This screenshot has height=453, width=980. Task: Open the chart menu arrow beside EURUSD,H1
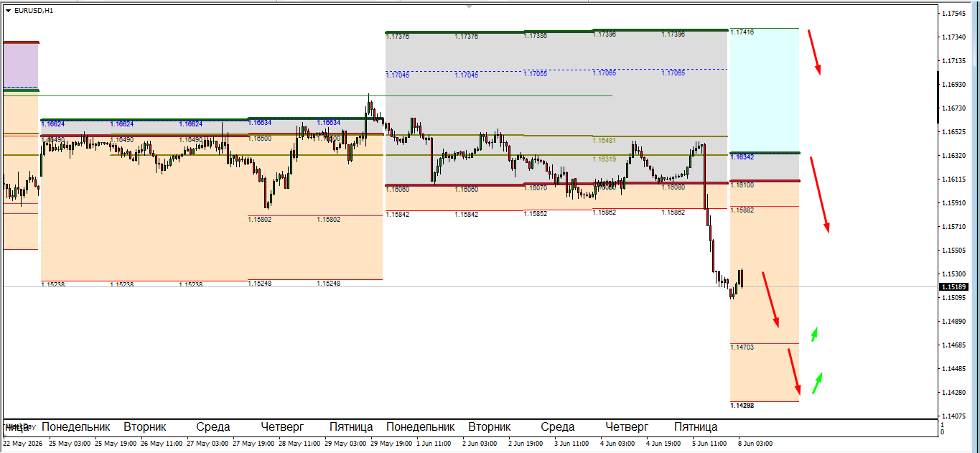pos(8,11)
